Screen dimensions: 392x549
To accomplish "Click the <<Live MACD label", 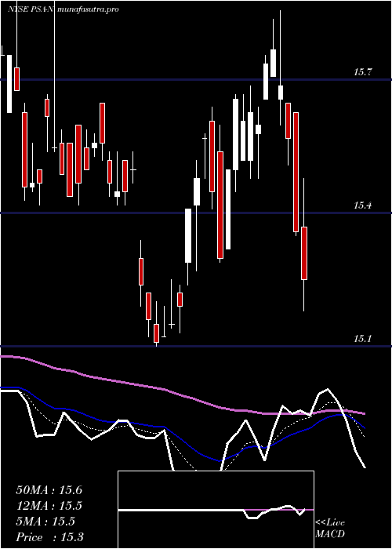I will click(330, 528).
